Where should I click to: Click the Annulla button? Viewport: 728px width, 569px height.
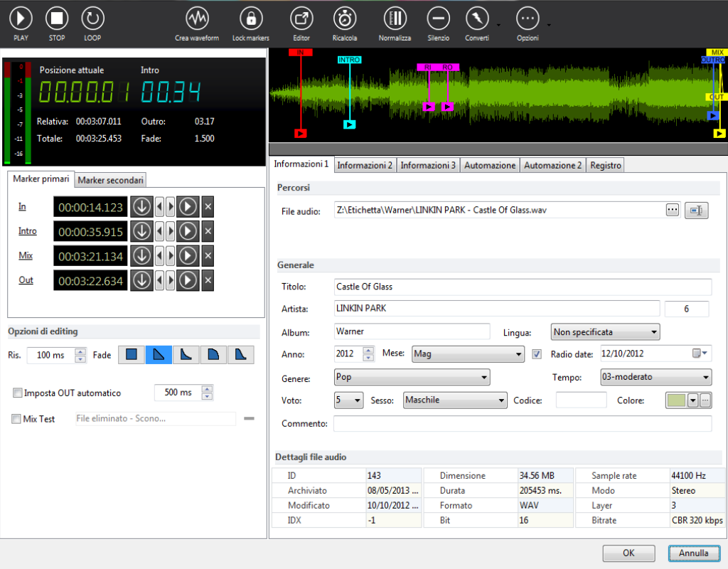693,553
